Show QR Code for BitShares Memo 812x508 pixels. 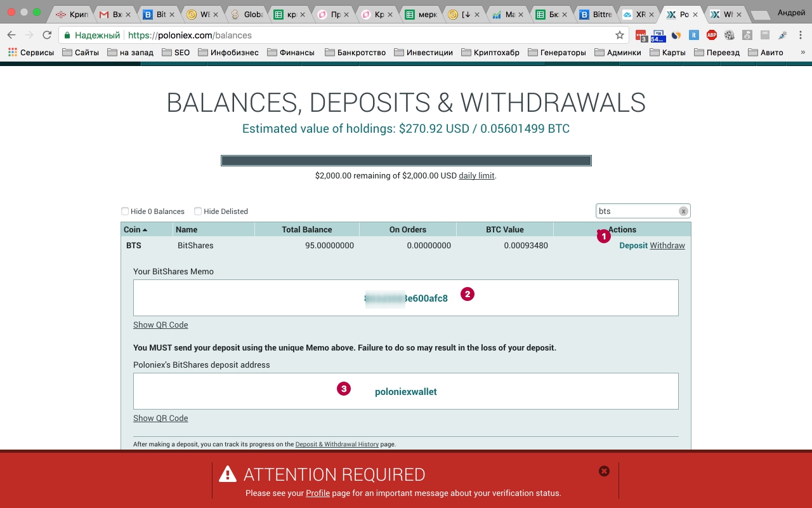pyautogui.click(x=160, y=325)
